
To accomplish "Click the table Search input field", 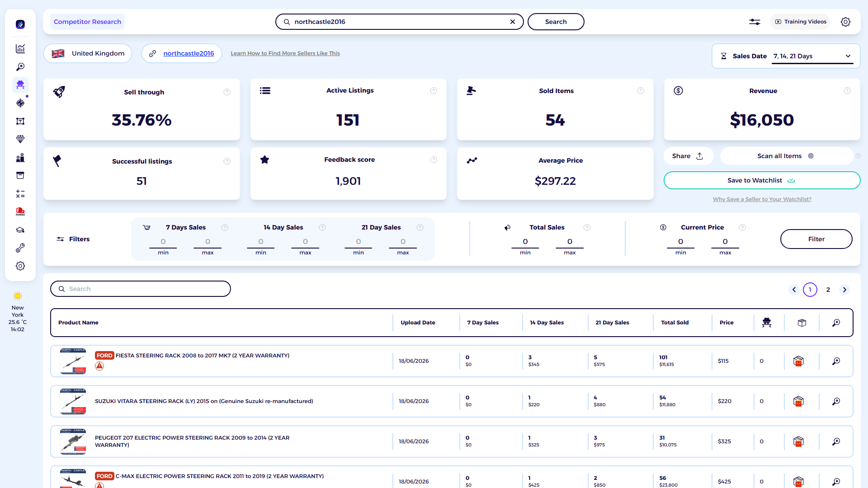I will click(141, 289).
